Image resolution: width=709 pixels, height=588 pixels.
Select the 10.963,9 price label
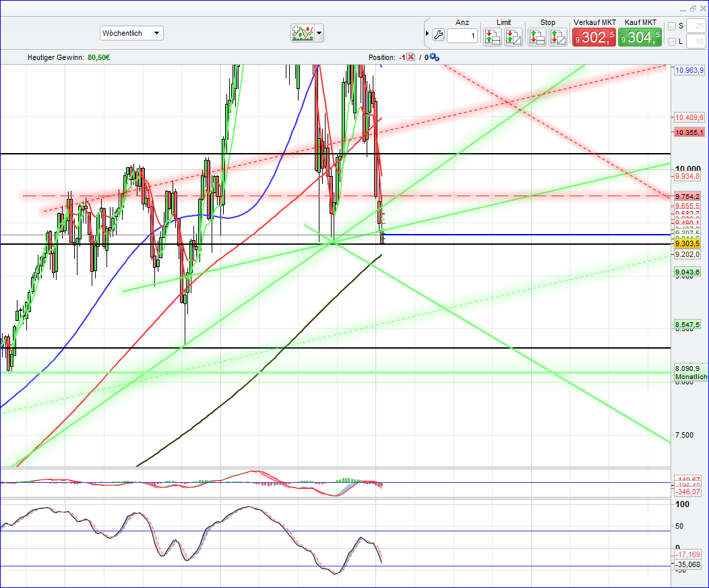pyautogui.click(x=689, y=70)
